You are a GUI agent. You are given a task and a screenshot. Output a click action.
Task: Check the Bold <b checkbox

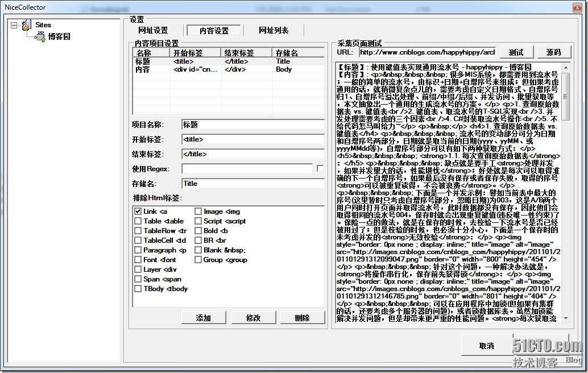click(x=198, y=231)
